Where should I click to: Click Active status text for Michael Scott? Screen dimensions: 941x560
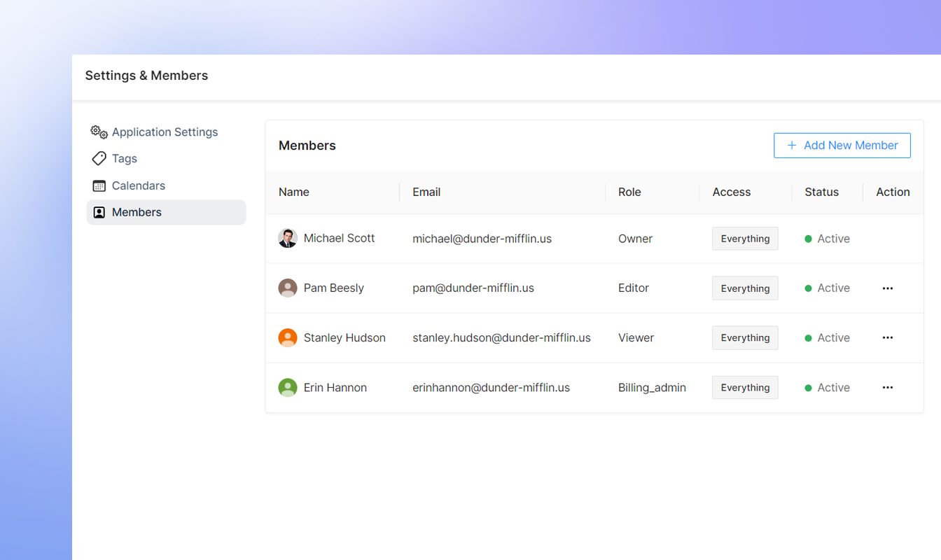pyautogui.click(x=833, y=239)
